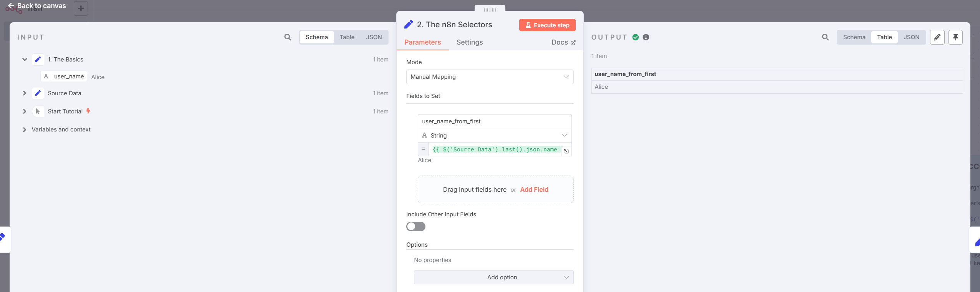Pin the output data with the pin icon

coord(955,37)
